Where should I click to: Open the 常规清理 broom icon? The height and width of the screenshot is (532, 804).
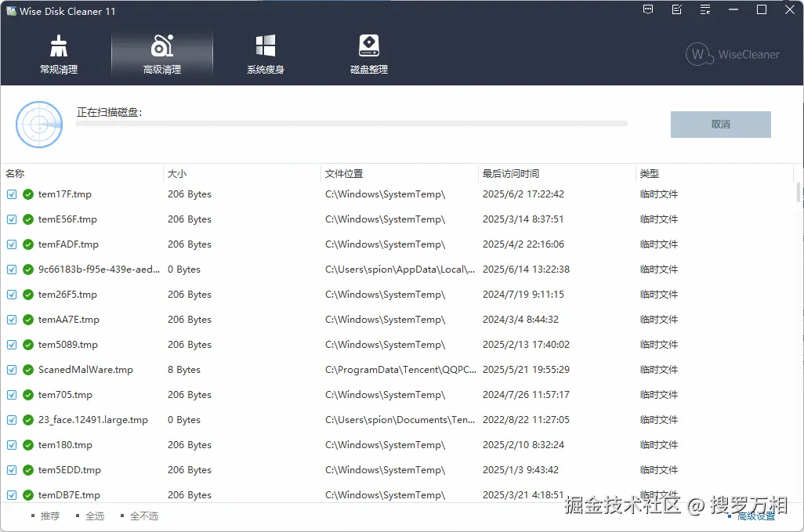(x=59, y=46)
